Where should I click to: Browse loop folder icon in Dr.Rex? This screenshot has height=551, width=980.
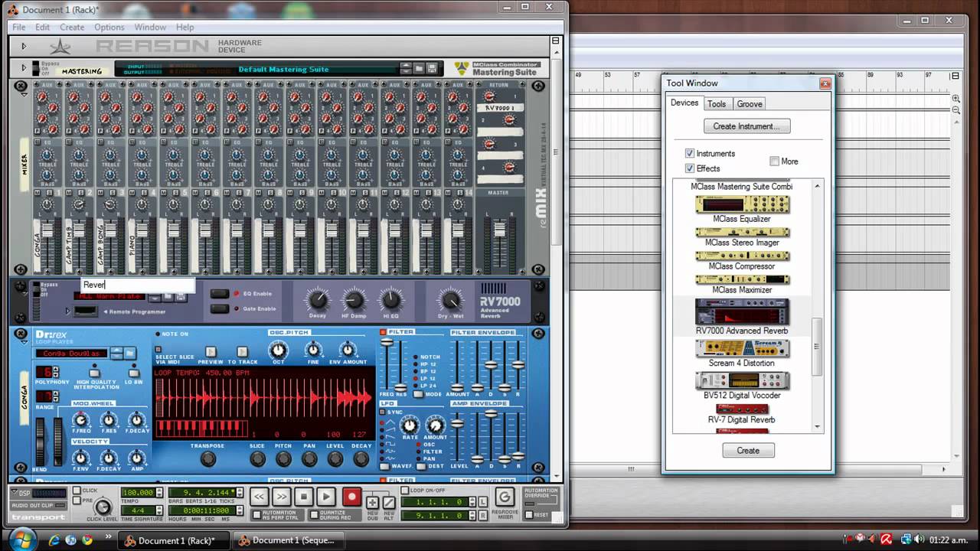[x=129, y=353]
